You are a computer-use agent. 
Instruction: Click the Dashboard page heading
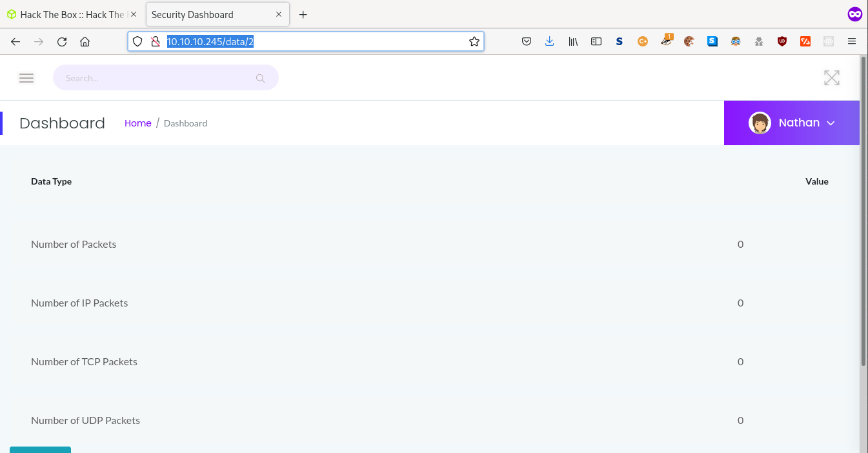pyautogui.click(x=62, y=123)
